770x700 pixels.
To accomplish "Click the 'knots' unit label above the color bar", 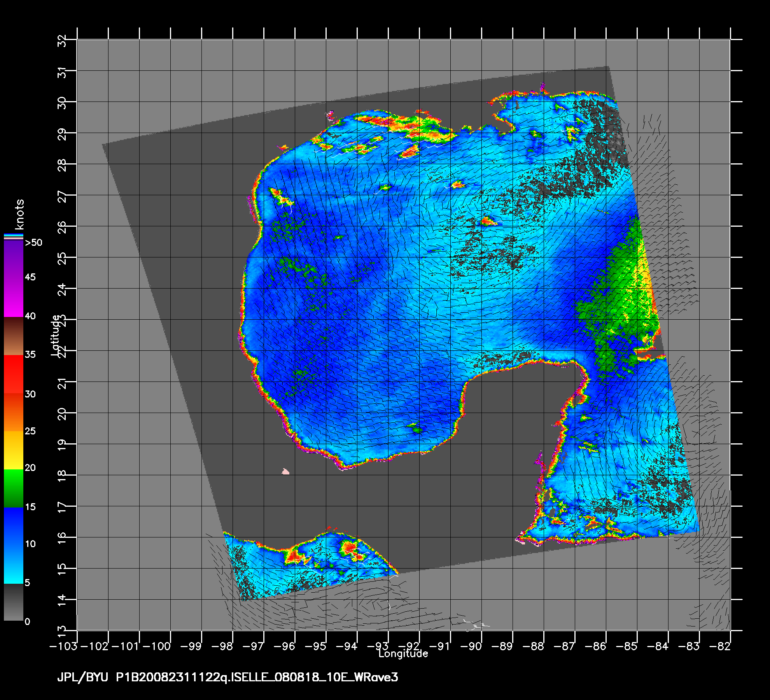I will point(19,214).
